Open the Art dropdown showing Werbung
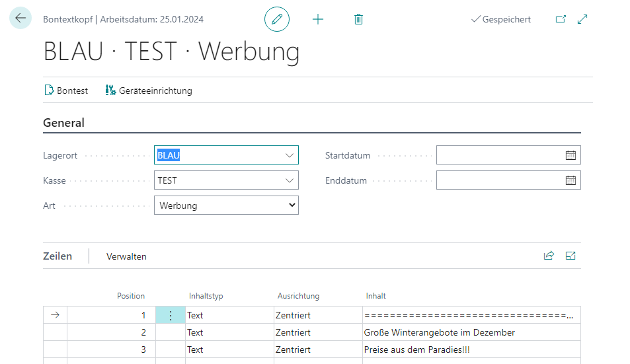 click(226, 205)
